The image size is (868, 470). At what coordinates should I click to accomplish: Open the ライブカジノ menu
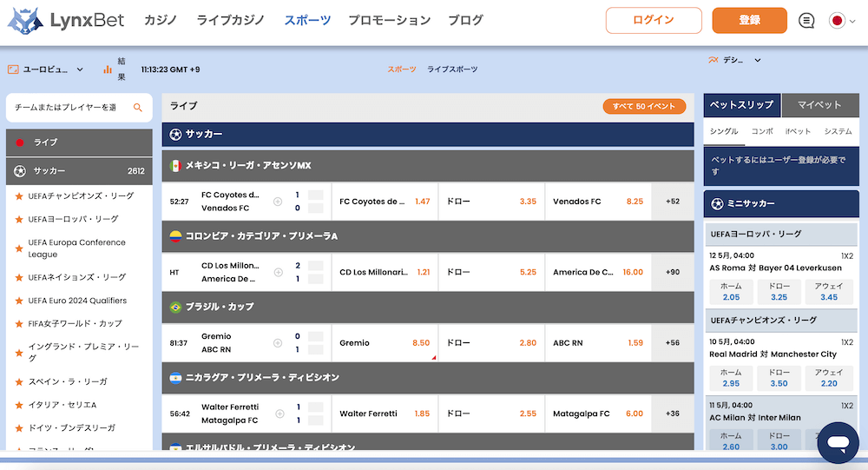click(x=230, y=21)
